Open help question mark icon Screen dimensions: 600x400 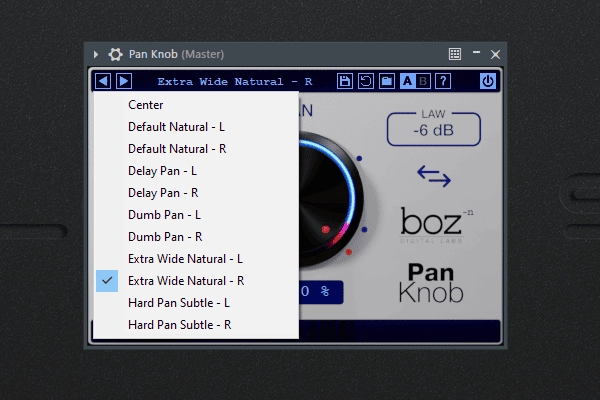443,81
